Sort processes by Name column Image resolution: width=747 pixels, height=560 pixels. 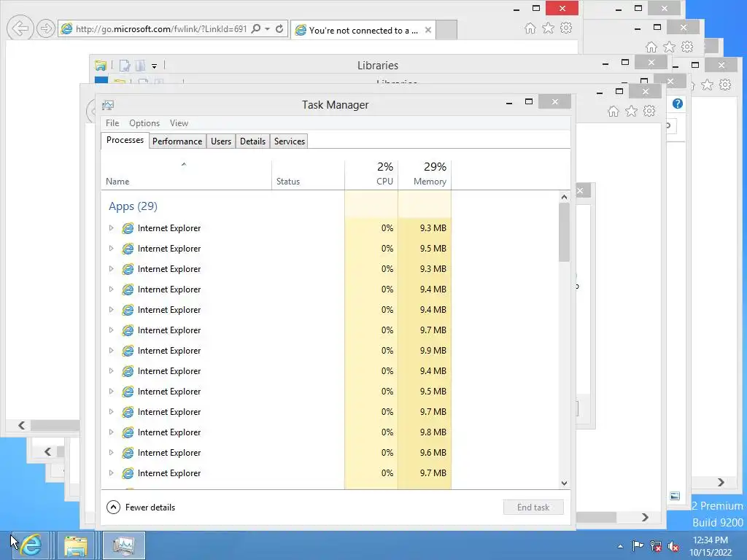point(186,175)
